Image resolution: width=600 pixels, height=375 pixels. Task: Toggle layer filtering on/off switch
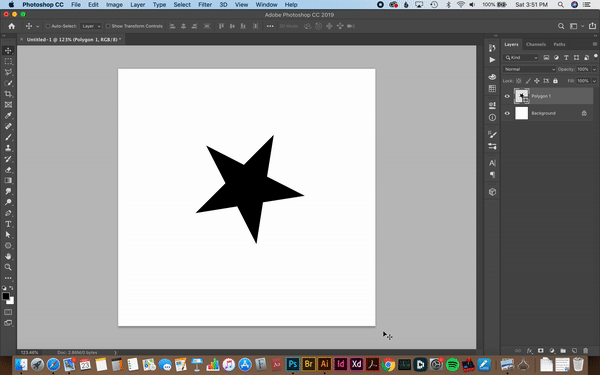coord(595,57)
